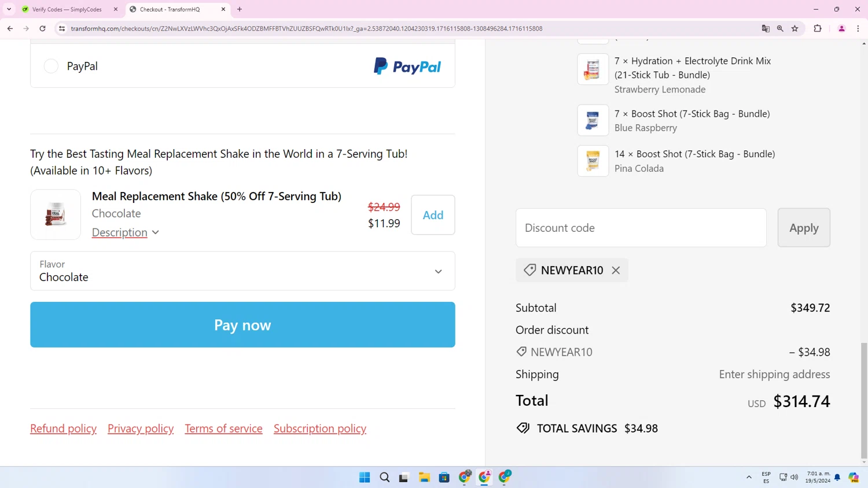
Task: Click the Pina Colada Boost Shot thumbnail
Action: click(x=593, y=161)
